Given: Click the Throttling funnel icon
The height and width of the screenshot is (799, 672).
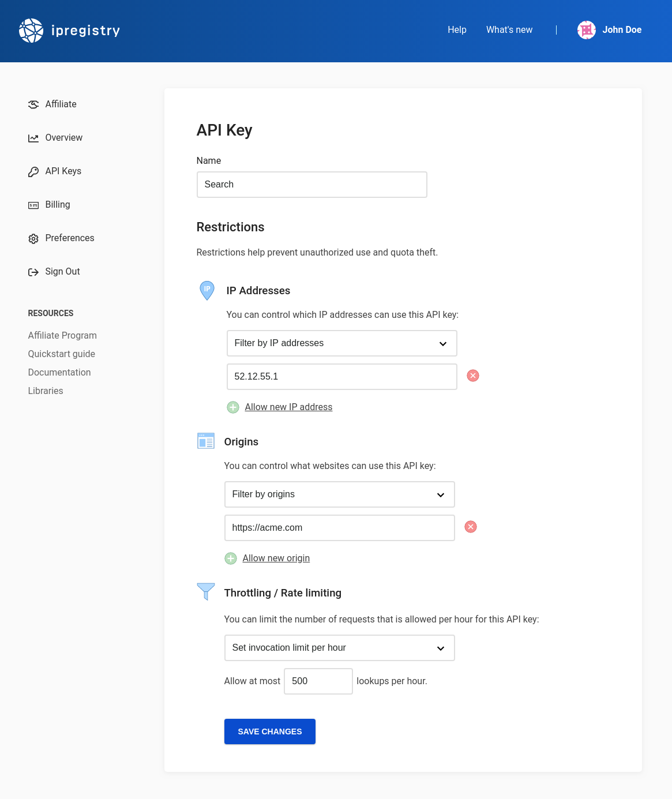Looking at the screenshot, I should click(205, 592).
